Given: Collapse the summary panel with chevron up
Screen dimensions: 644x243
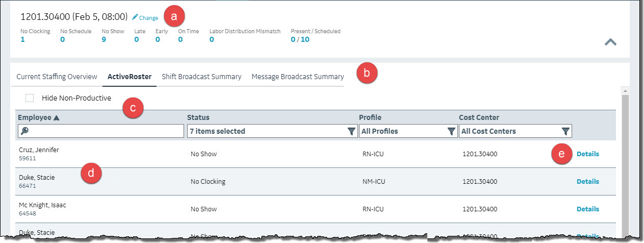Looking at the screenshot, I should (x=610, y=42).
